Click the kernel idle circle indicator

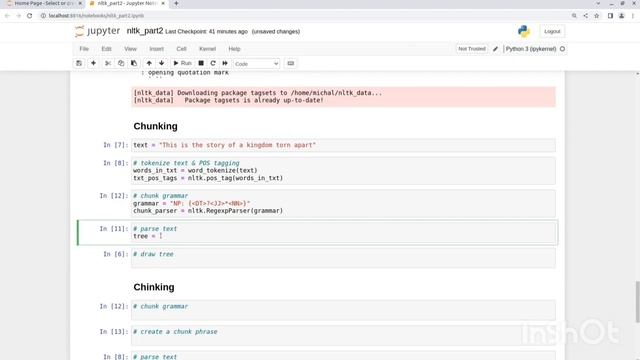[x=562, y=49]
